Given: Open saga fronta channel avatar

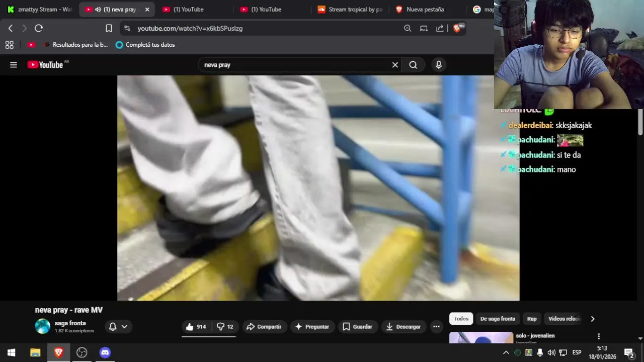Looking at the screenshot, I should (x=43, y=326).
